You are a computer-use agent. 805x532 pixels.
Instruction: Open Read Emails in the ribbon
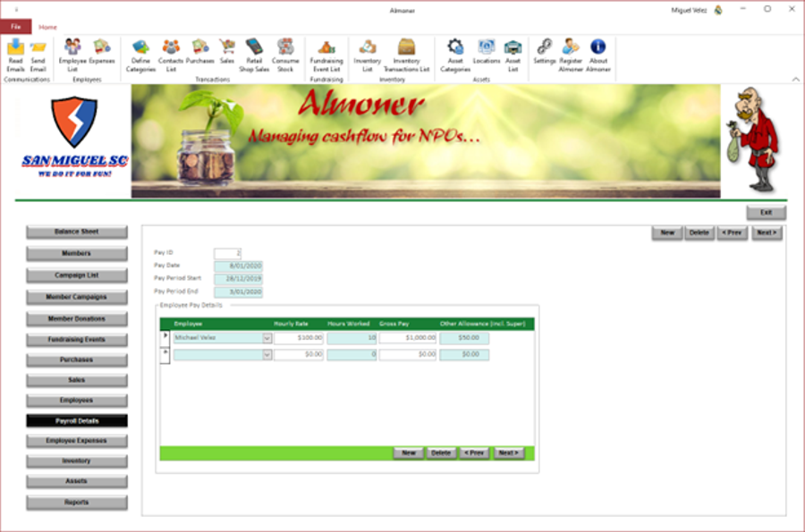click(15, 55)
